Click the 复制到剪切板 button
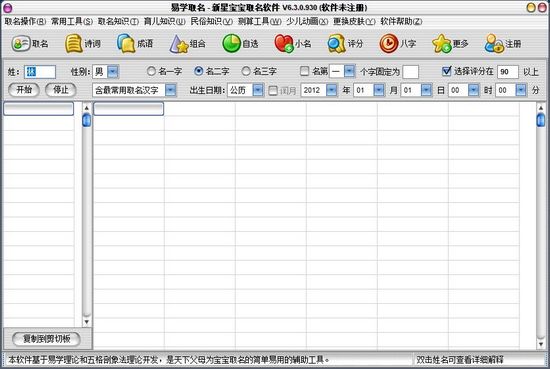The image size is (550, 369). point(46,339)
